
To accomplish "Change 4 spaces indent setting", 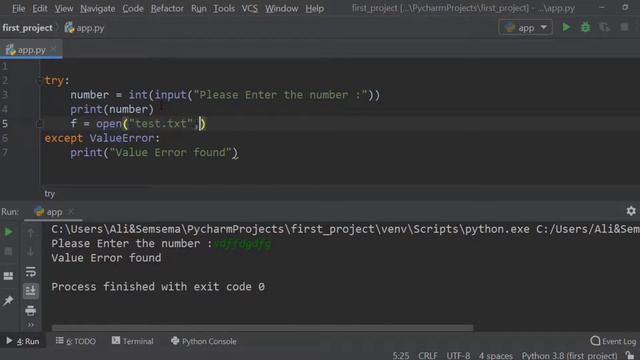I will coord(496,356).
